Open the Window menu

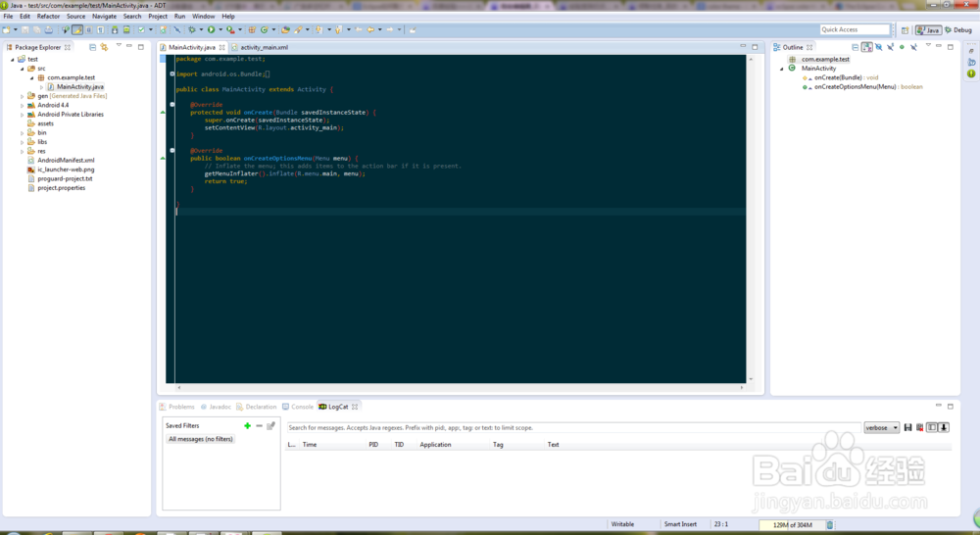pos(203,17)
